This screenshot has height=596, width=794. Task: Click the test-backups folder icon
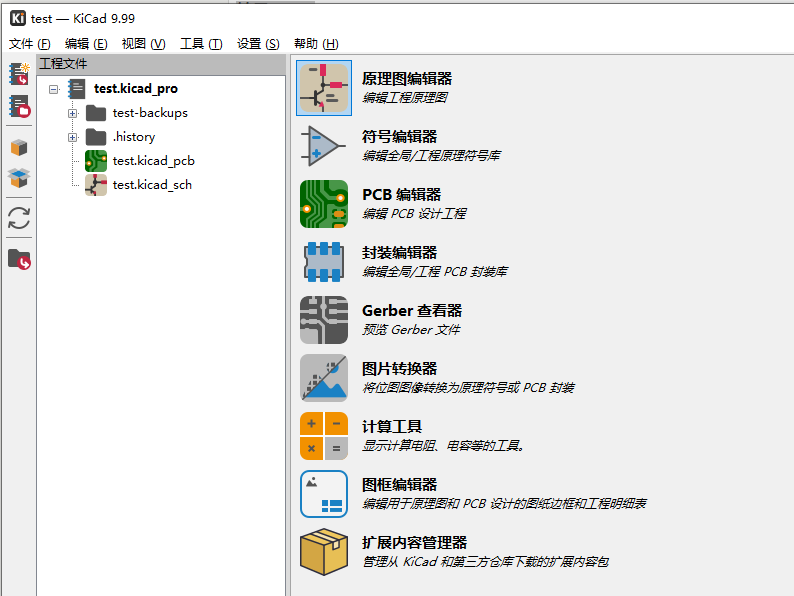point(96,113)
